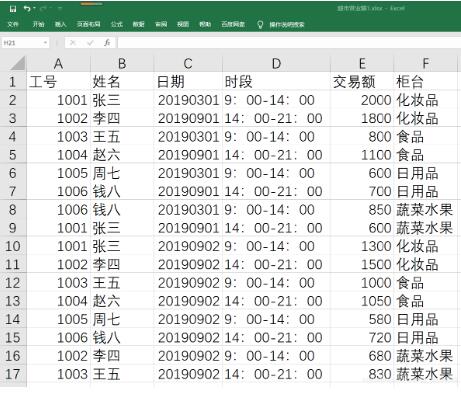Click the formula bar cancel X icon

tap(73, 43)
